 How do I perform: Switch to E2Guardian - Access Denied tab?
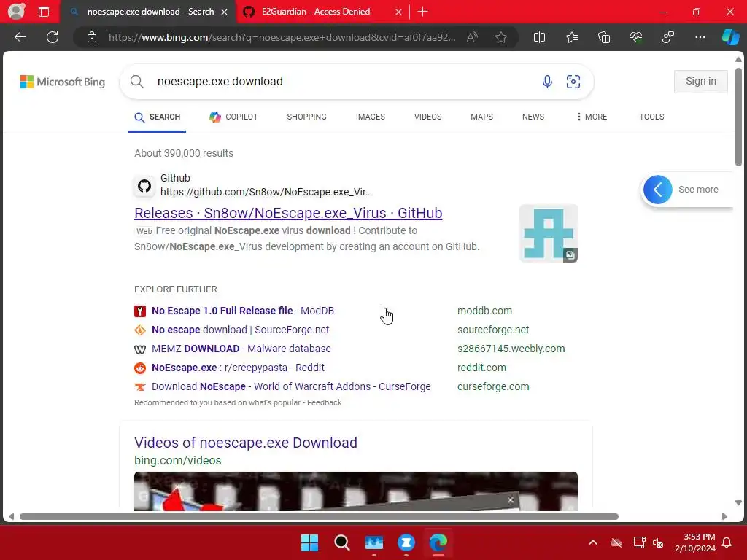tap(315, 12)
